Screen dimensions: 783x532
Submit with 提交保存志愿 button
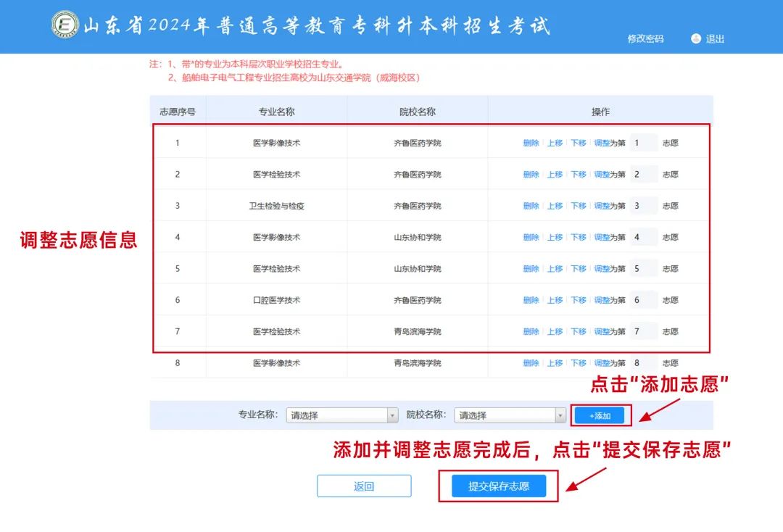click(498, 486)
